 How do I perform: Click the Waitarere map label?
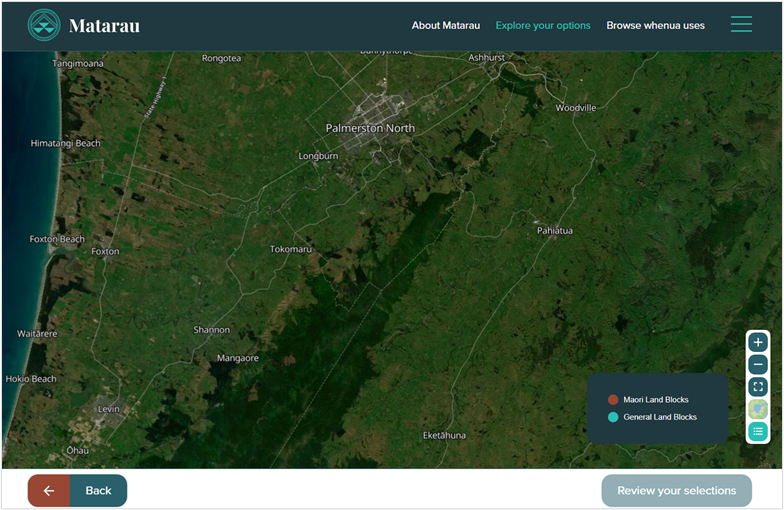37,334
